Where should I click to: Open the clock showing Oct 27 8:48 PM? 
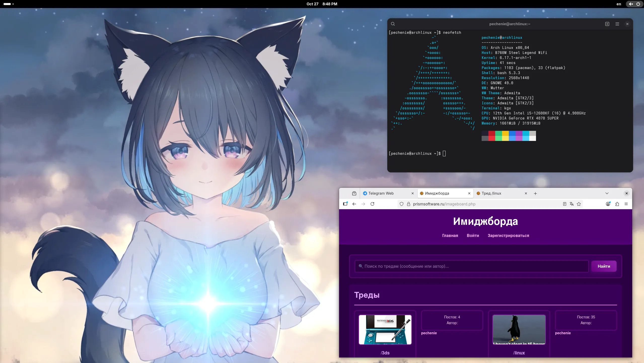click(x=322, y=4)
